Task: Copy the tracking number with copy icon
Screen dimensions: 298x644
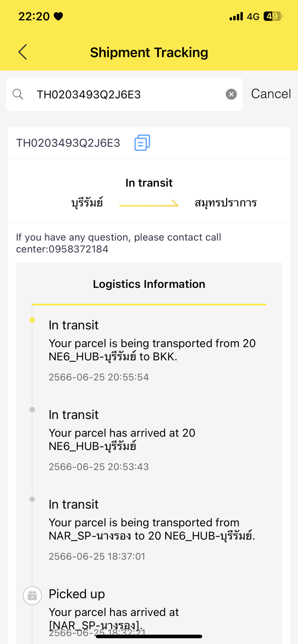Action: pyautogui.click(x=142, y=143)
